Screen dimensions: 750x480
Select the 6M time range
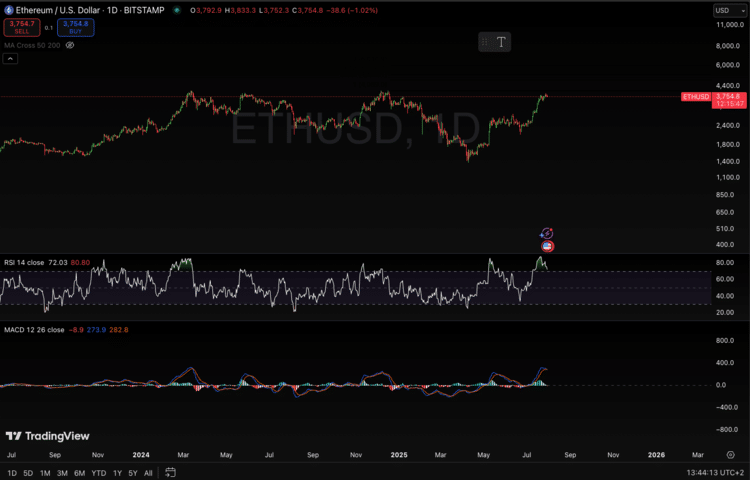tap(79, 473)
